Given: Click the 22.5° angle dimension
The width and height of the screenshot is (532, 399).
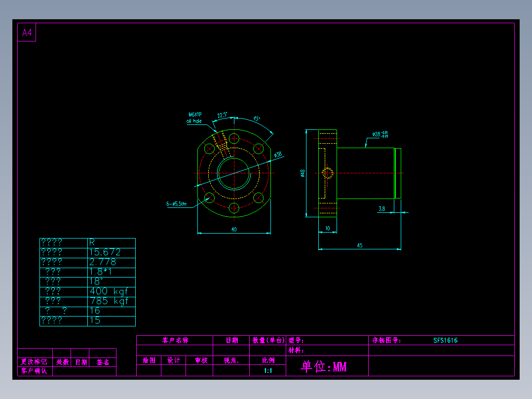Looking at the screenshot, I should click(x=222, y=115).
